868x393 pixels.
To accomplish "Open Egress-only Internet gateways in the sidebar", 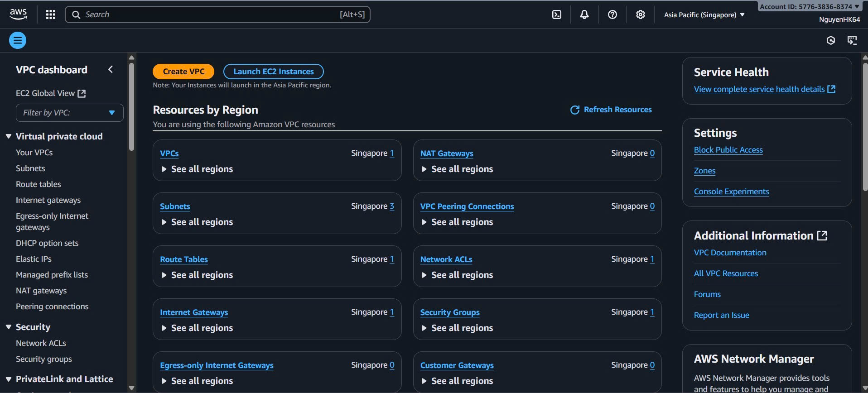I will click(x=52, y=221).
